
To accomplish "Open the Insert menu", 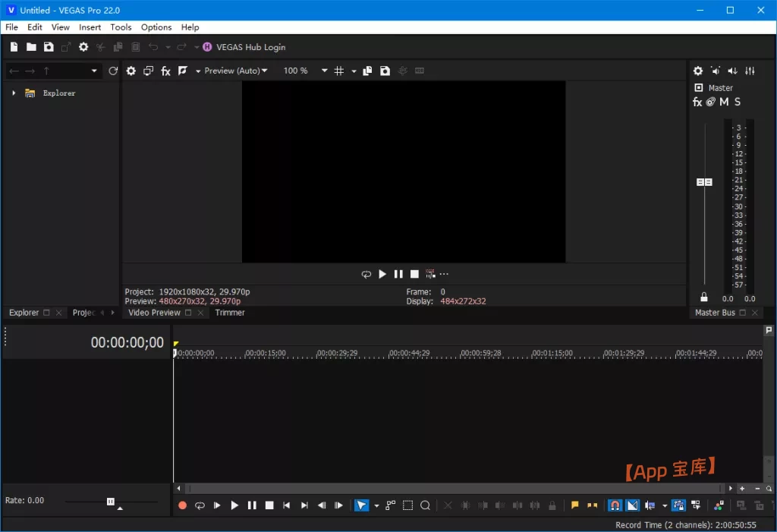I will pyautogui.click(x=90, y=27).
